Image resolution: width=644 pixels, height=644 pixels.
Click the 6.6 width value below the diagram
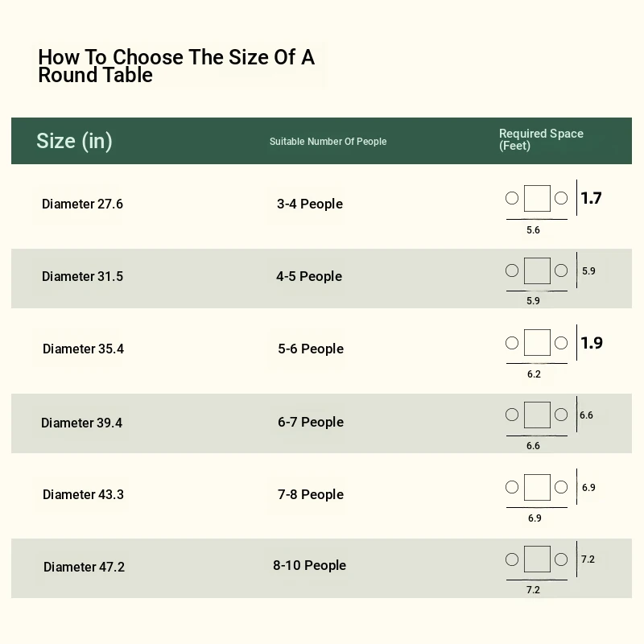pos(533,446)
